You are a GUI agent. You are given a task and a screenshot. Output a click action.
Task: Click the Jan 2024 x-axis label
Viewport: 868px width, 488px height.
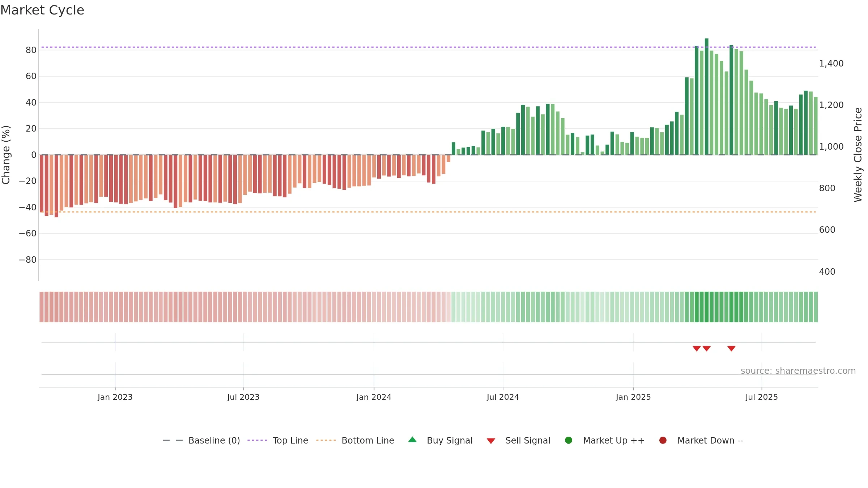374,397
